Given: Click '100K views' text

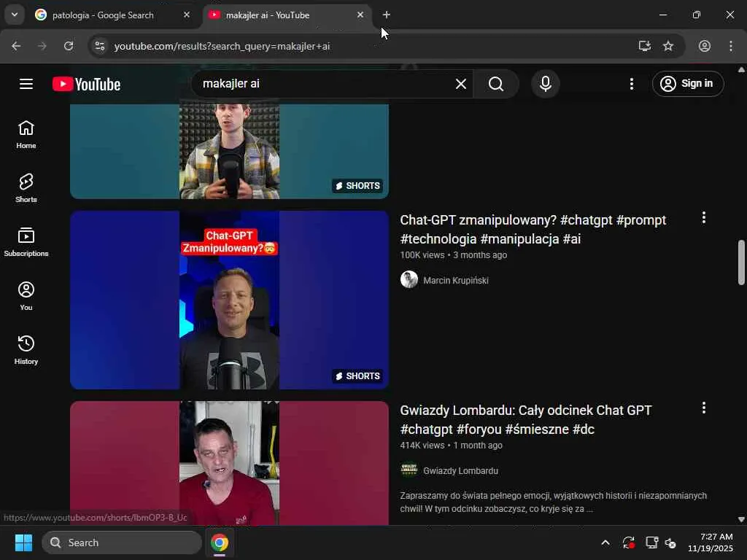Looking at the screenshot, I should pyautogui.click(x=422, y=255).
